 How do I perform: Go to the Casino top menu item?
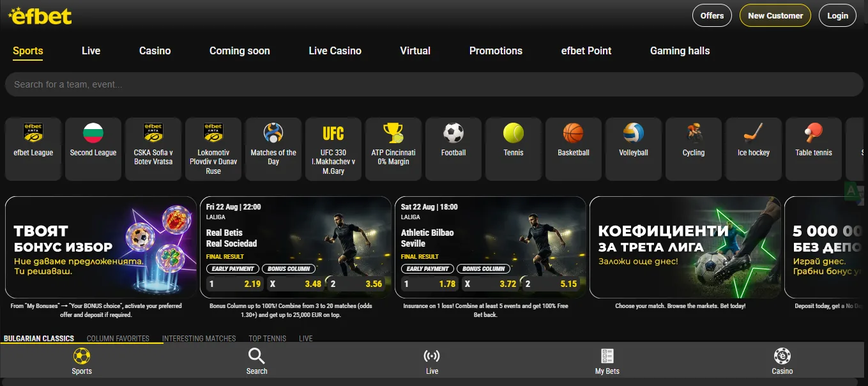coord(155,50)
